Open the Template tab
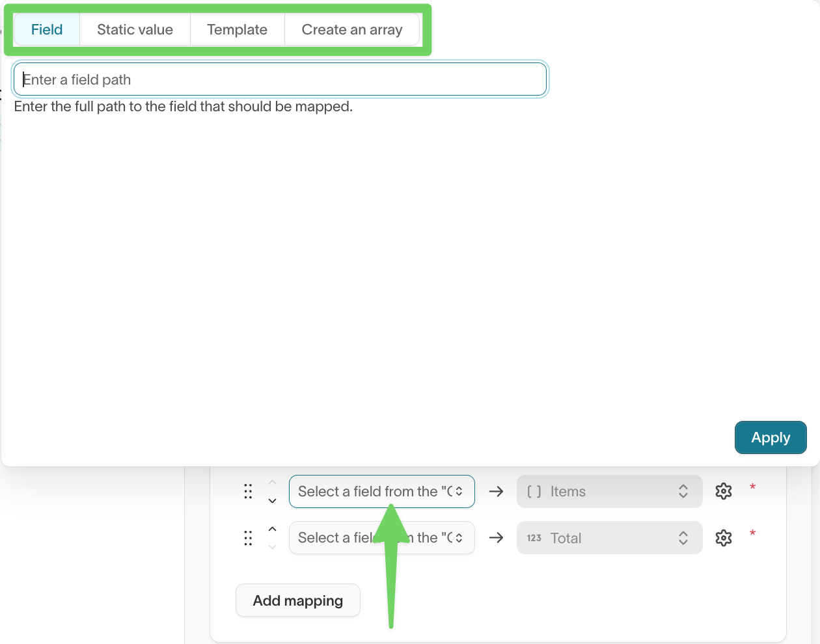820x644 pixels. [x=237, y=29]
